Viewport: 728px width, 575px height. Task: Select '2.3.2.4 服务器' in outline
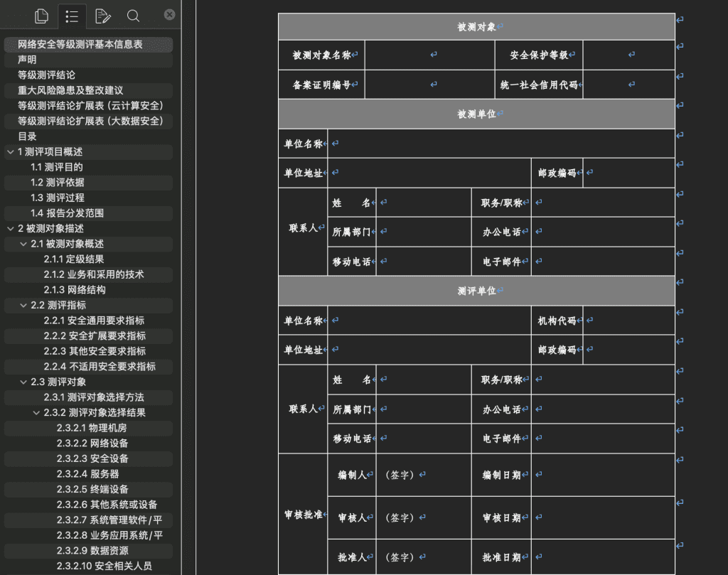[x=87, y=474]
